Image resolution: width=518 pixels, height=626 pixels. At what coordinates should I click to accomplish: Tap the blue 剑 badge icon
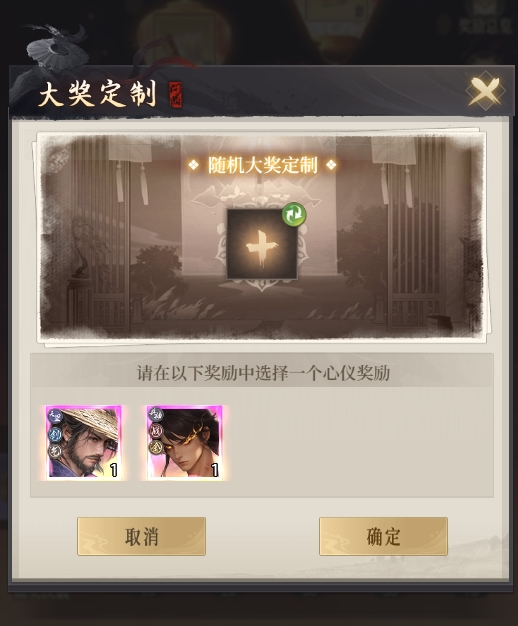tap(55, 435)
